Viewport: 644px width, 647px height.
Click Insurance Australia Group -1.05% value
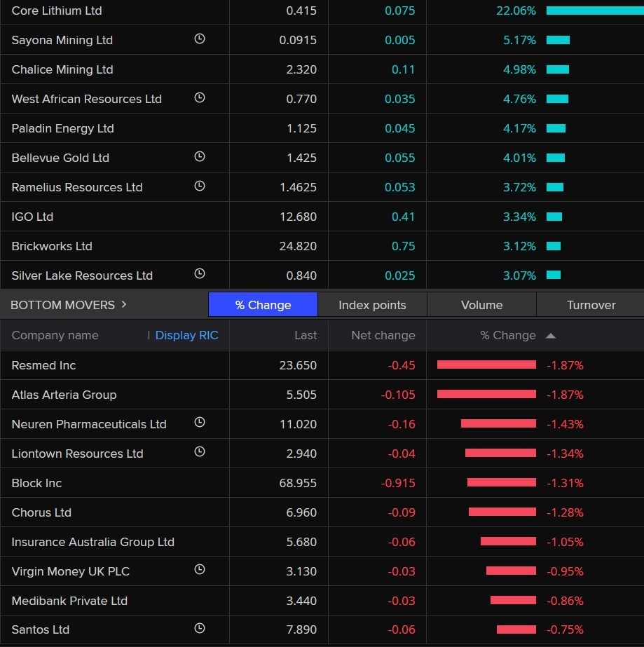[566, 542]
